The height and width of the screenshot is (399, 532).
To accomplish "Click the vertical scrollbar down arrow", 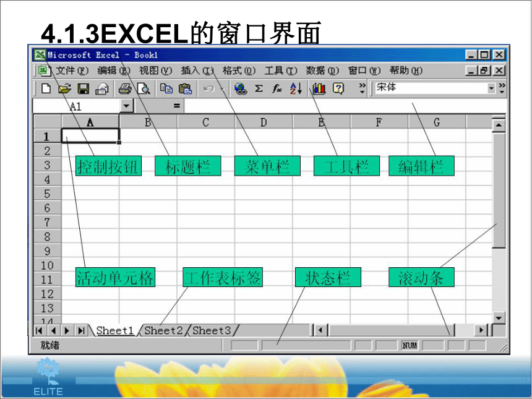I will [x=499, y=318].
